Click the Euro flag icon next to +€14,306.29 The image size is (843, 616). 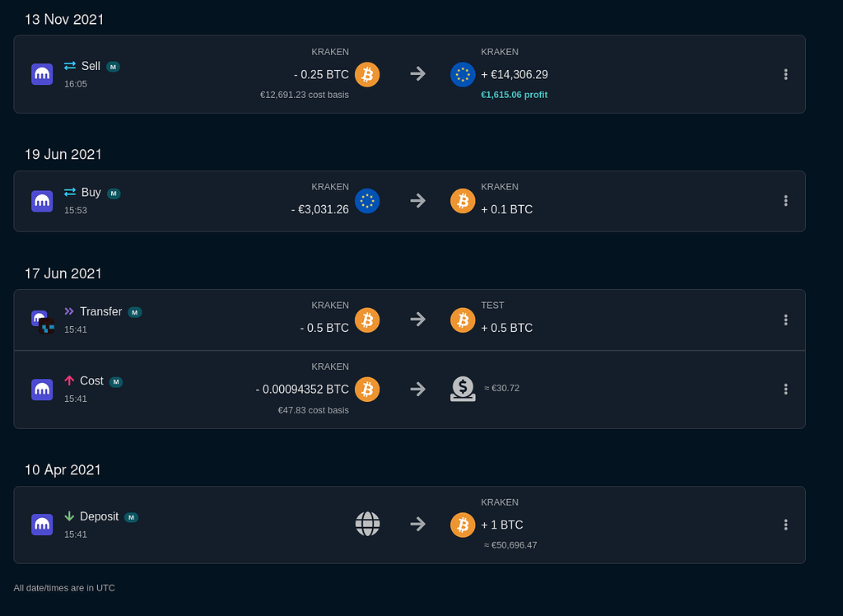tap(463, 74)
